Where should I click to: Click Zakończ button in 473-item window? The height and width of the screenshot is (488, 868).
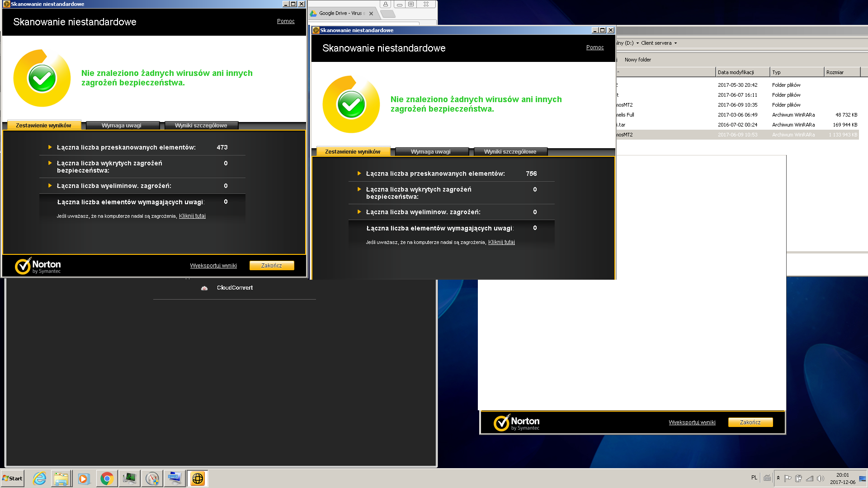tap(272, 266)
